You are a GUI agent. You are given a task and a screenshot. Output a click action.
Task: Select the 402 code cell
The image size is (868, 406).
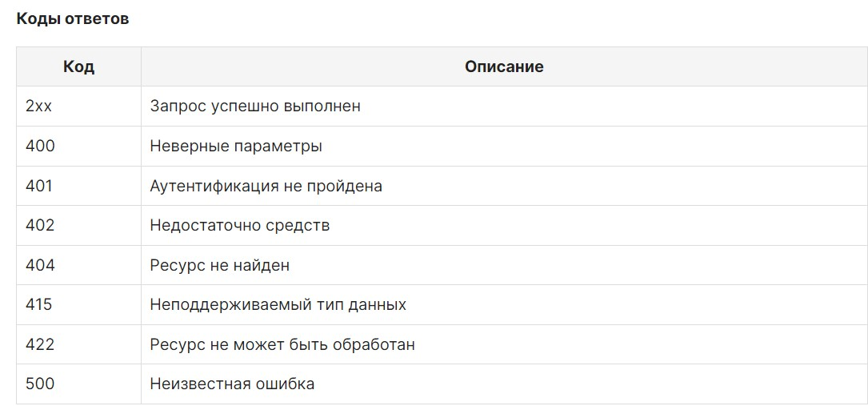78,226
